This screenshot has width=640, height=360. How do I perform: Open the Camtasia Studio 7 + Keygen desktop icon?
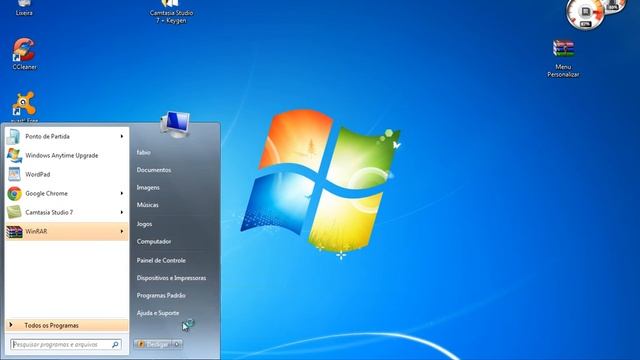(171, 11)
